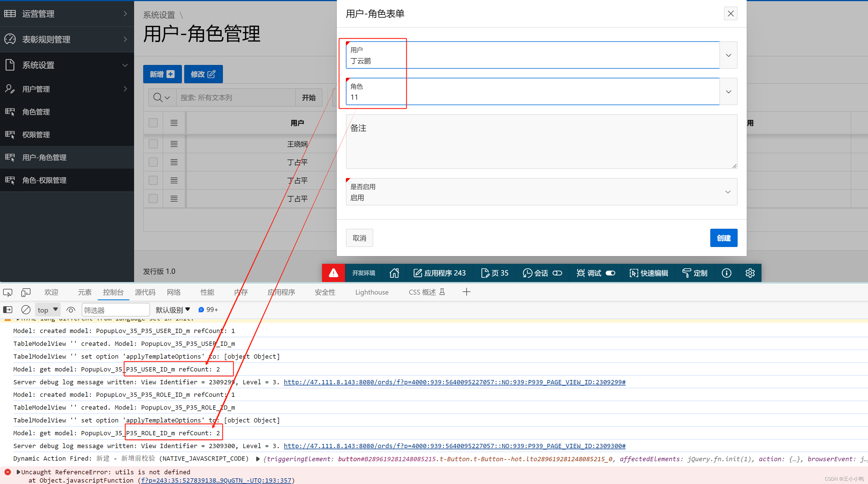
Task: Switch to the 网络 tab
Action: (174, 292)
